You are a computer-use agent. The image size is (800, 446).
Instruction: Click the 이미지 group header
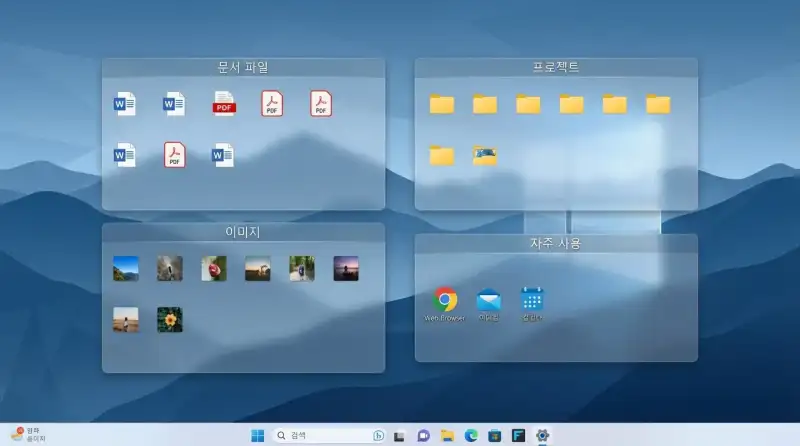(243, 232)
